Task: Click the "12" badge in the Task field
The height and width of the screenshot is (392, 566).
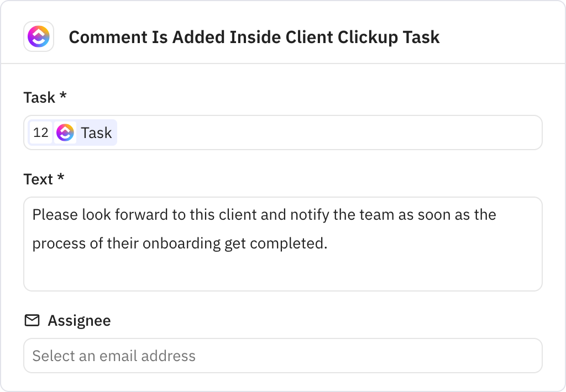Action: pos(41,133)
